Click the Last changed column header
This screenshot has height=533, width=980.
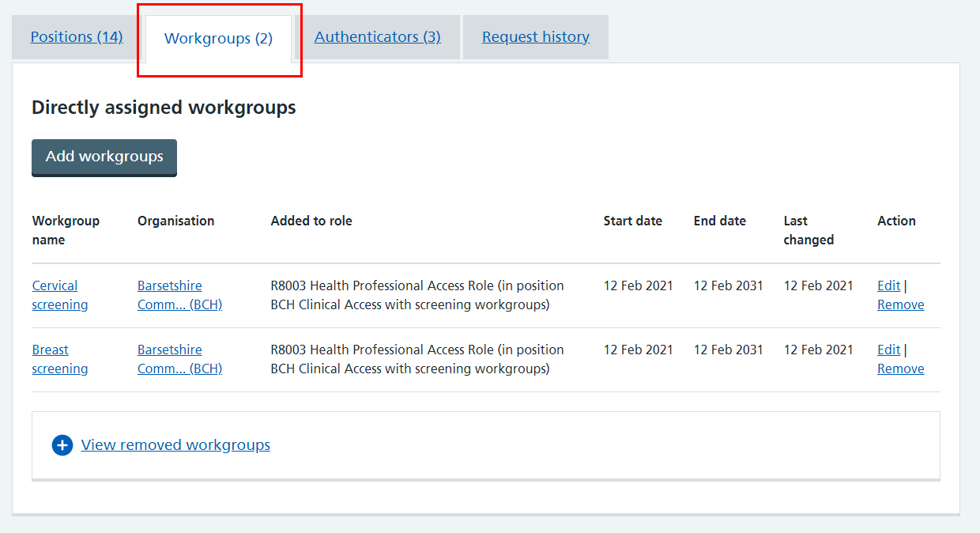pyautogui.click(x=808, y=230)
